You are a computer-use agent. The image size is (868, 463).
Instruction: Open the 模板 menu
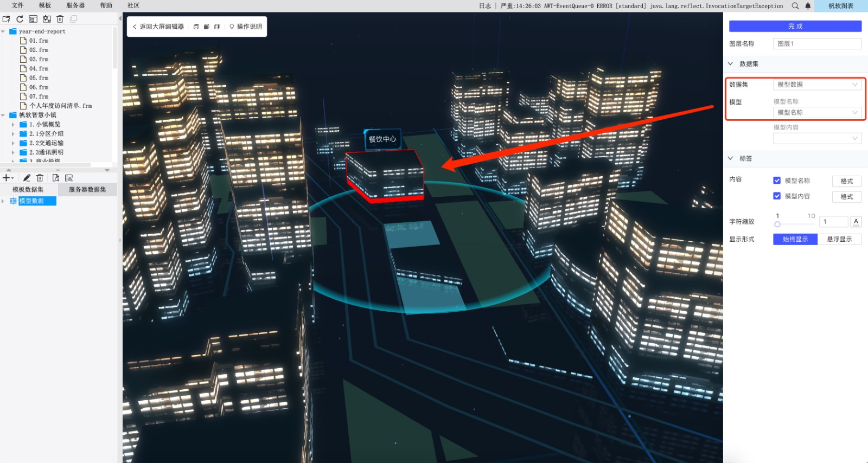click(45, 5)
